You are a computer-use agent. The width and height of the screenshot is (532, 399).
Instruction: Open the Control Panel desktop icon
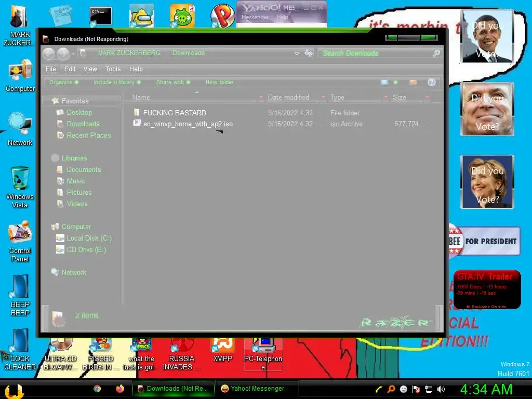click(20, 241)
